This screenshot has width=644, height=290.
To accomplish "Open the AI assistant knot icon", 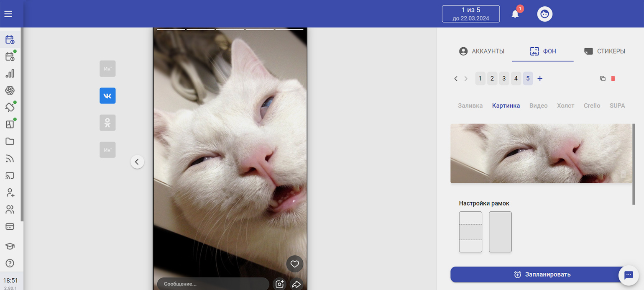I will point(10,90).
